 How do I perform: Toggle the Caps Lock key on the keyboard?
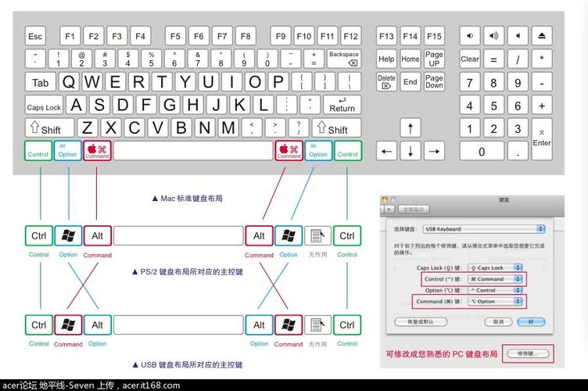pos(44,106)
